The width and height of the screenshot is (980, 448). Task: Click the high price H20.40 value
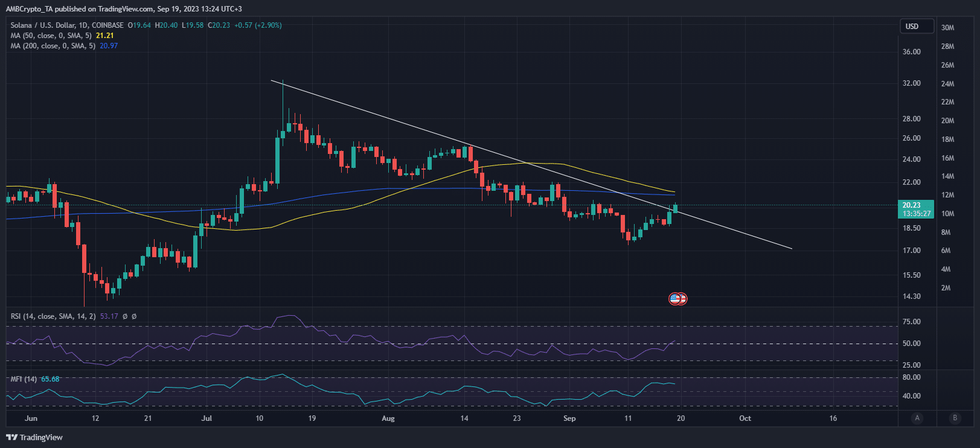tap(167, 25)
